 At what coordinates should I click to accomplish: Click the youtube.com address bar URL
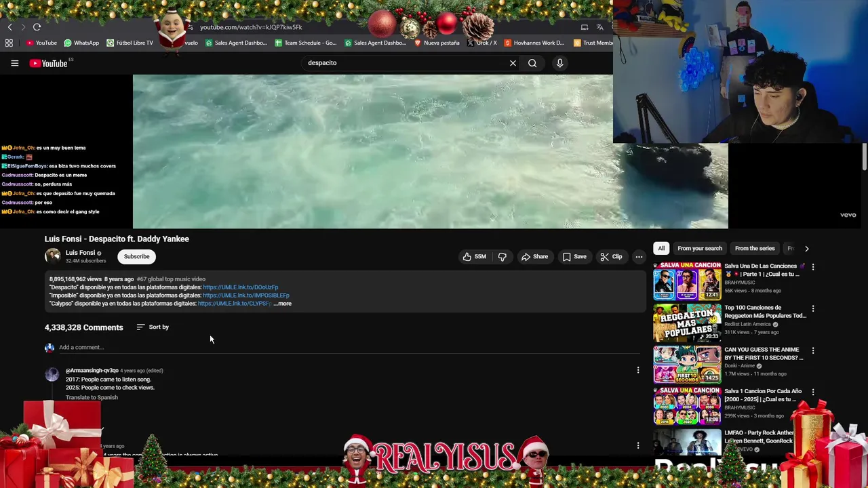pos(251,27)
